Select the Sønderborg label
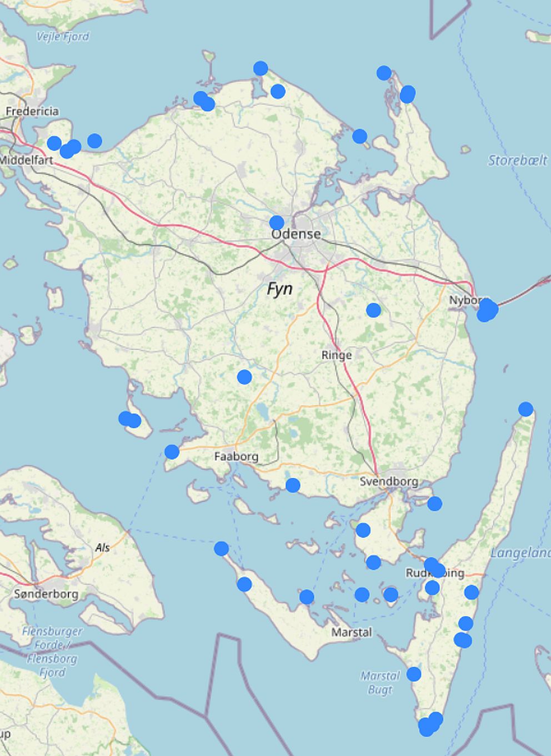 46,594
